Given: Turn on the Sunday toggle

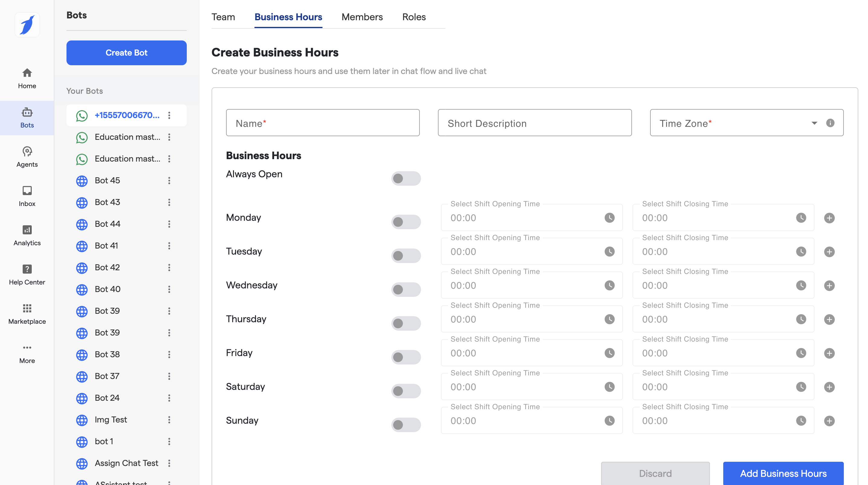Looking at the screenshot, I should 406,425.
